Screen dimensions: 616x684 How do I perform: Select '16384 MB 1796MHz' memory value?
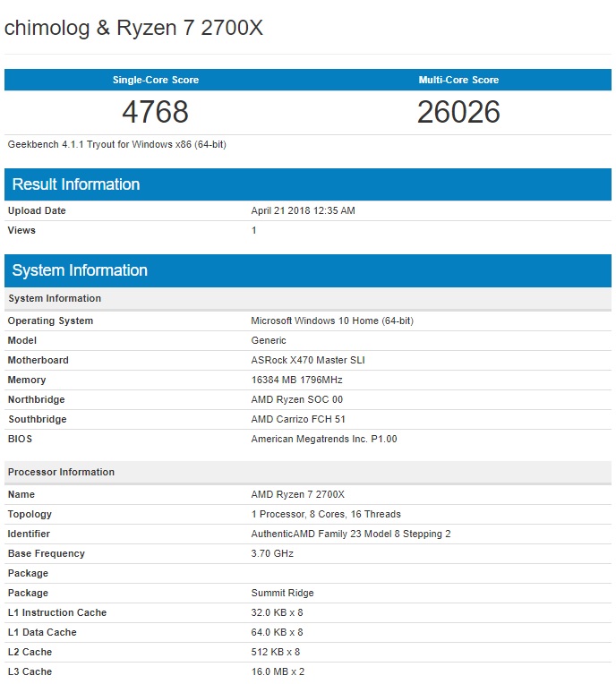297,380
